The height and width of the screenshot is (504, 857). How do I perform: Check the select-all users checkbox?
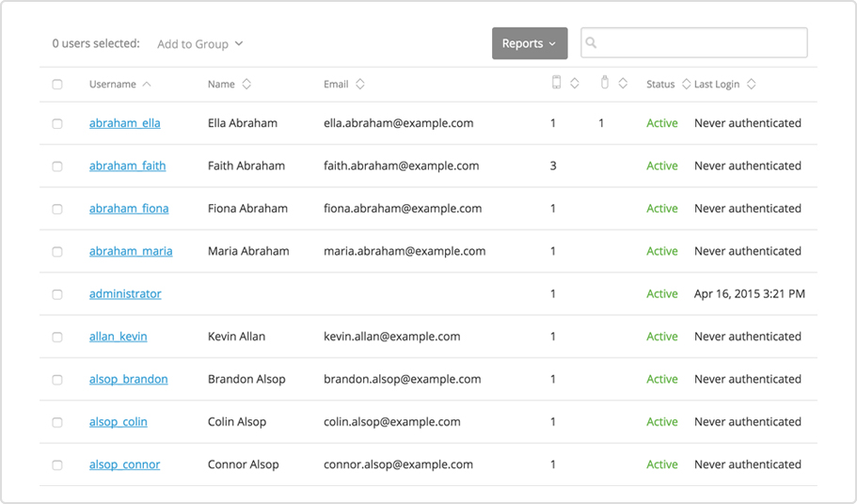tap(57, 85)
